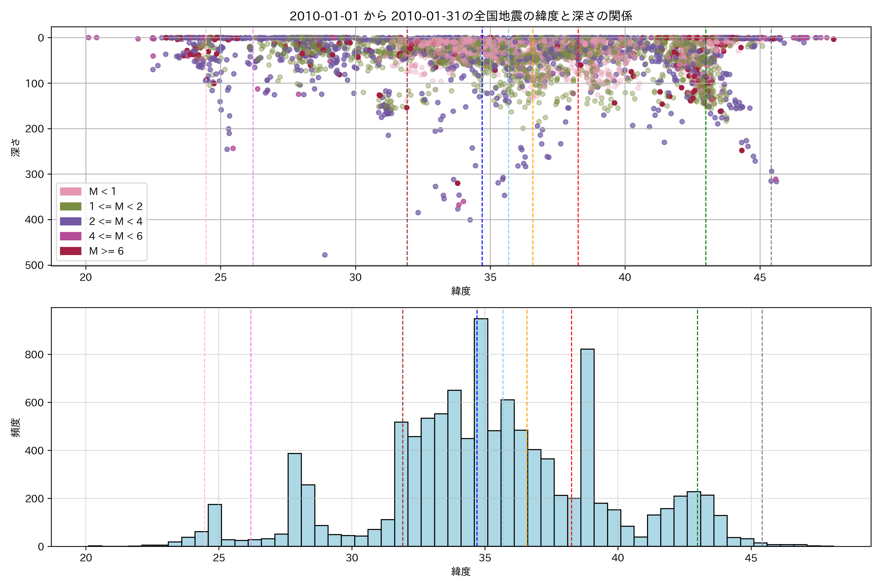
Task: Click the 緯度 x-axis label under the histogram
Action: pyautogui.click(x=461, y=572)
